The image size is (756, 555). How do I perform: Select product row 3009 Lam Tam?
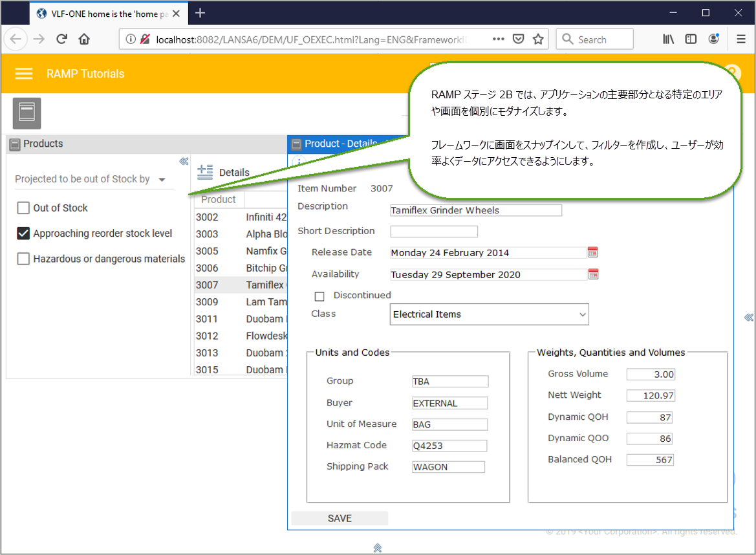pos(241,302)
